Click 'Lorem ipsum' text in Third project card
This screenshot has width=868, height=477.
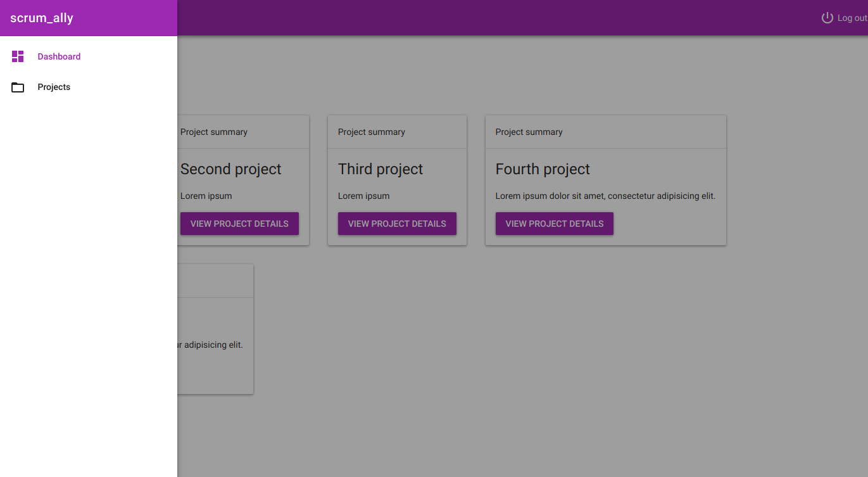(364, 196)
